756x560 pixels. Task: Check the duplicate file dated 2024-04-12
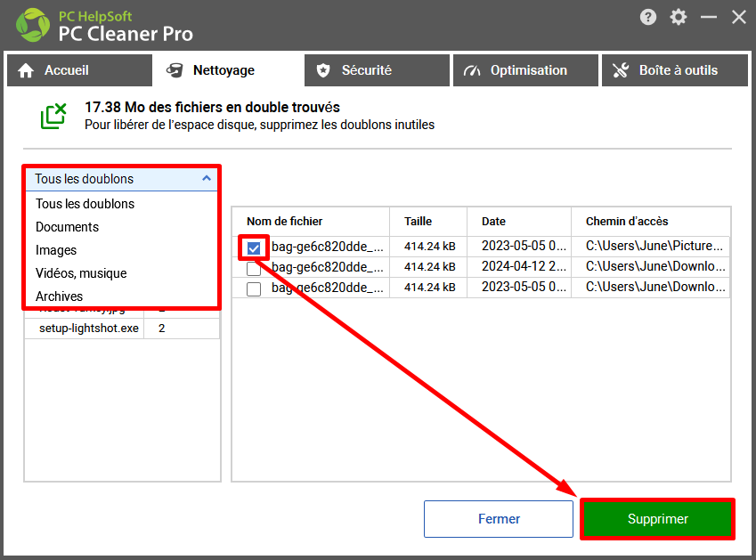coord(254,269)
